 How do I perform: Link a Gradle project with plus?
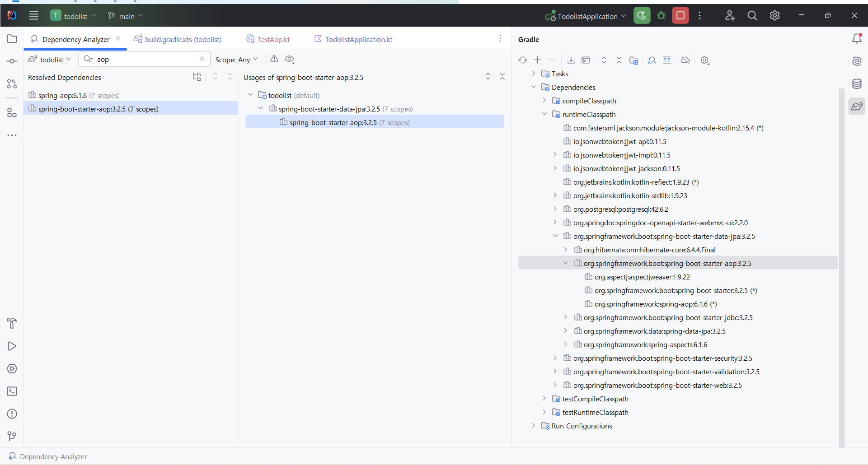click(x=537, y=60)
